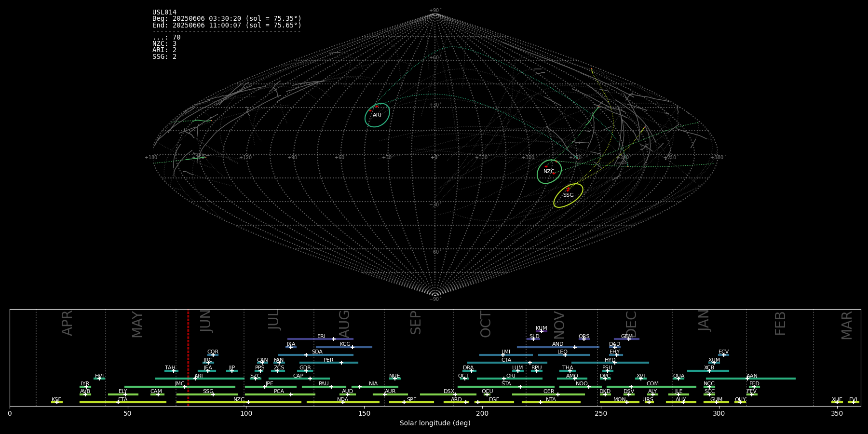Click the '...: 70' count line
This screenshot has height=434, width=868.
pos(166,38)
